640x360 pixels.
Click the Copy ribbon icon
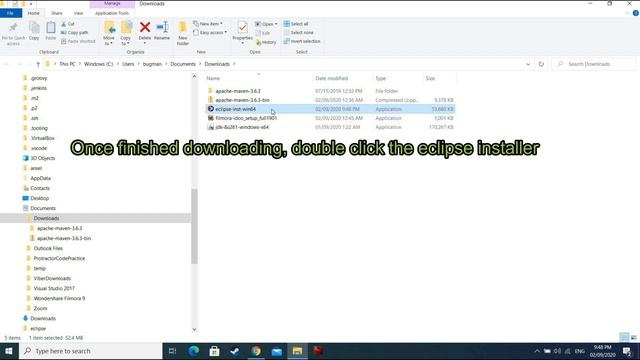(x=34, y=28)
